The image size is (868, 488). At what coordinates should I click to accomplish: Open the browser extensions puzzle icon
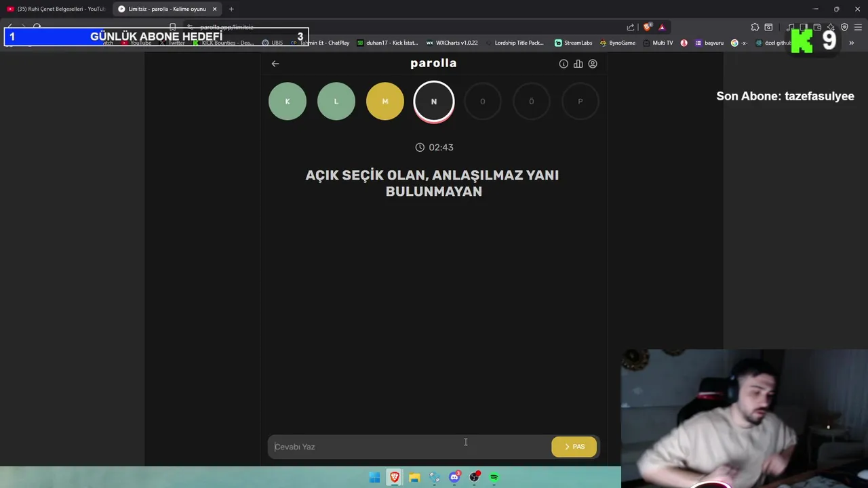coord(755,27)
